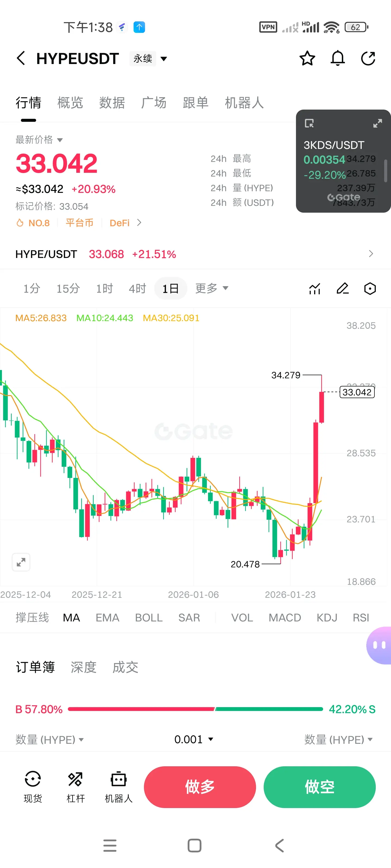391x868 pixels.
Task: Open chart settings hexagon icon
Action: point(370,289)
